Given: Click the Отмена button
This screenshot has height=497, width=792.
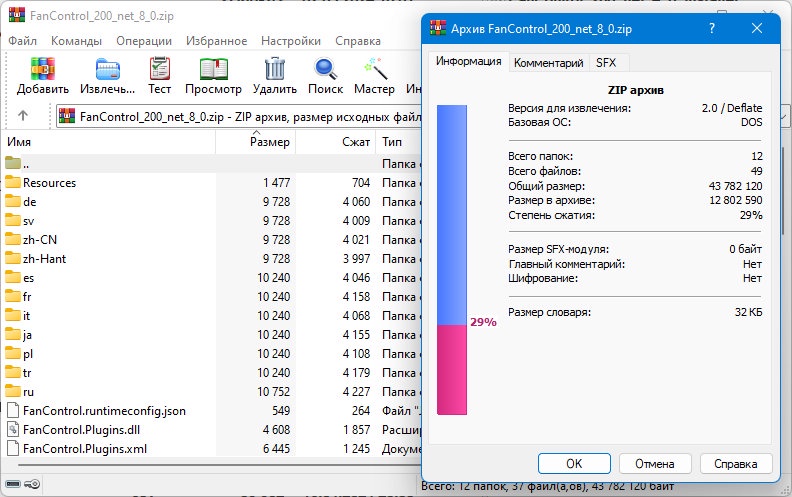Looking at the screenshot, I should [655, 464].
